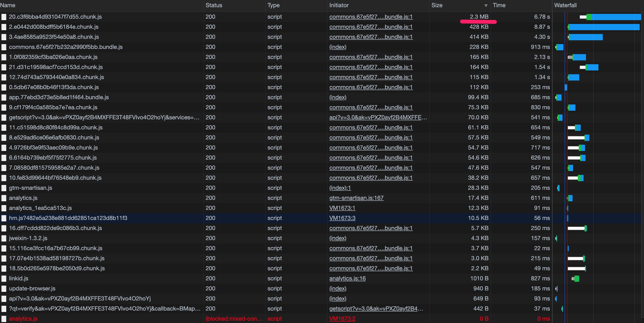Click the 0 B size of blocked analytics.js

484,318
